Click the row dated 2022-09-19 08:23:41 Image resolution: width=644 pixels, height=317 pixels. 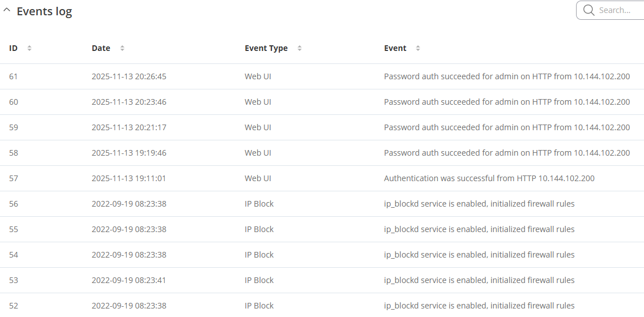129,280
